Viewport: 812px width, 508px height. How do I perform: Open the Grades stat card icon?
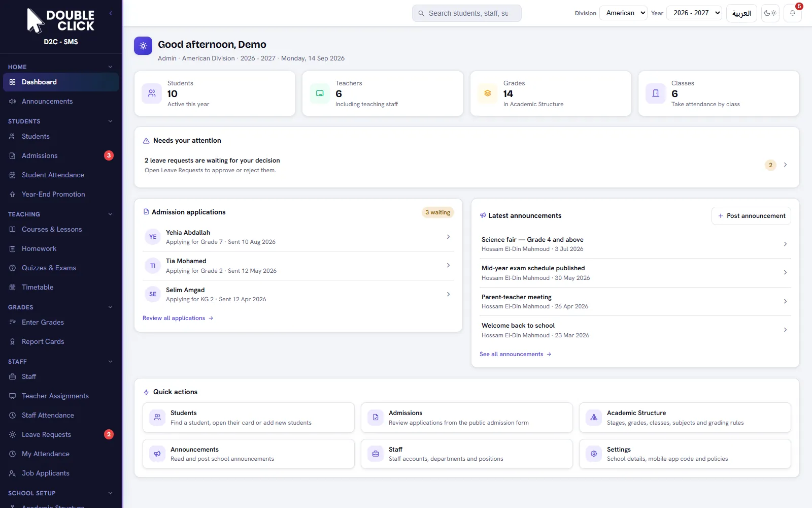pos(488,93)
